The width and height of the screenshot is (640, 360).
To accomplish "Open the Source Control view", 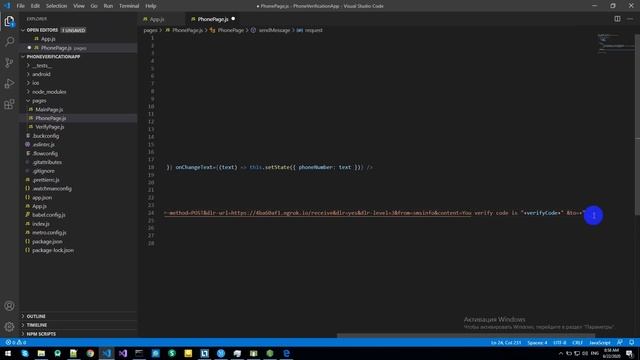I will 9,62.
